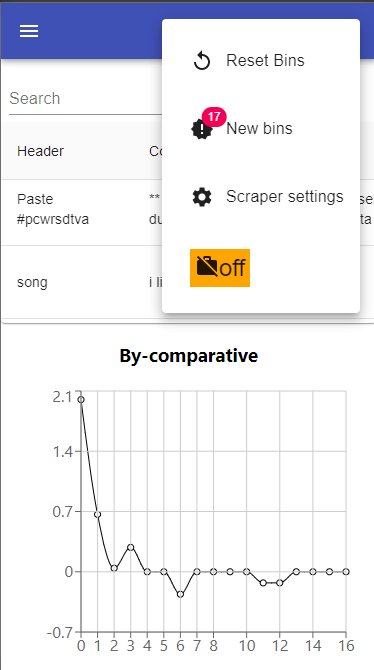Click the peak data point at x=3
Image resolution: width=374 pixels, height=670 pixels.
130,547
